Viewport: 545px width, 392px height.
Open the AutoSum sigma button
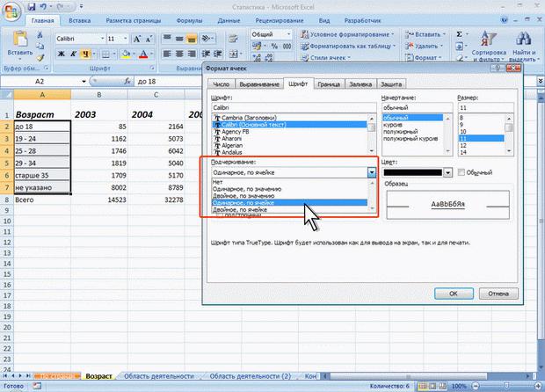coord(460,34)
